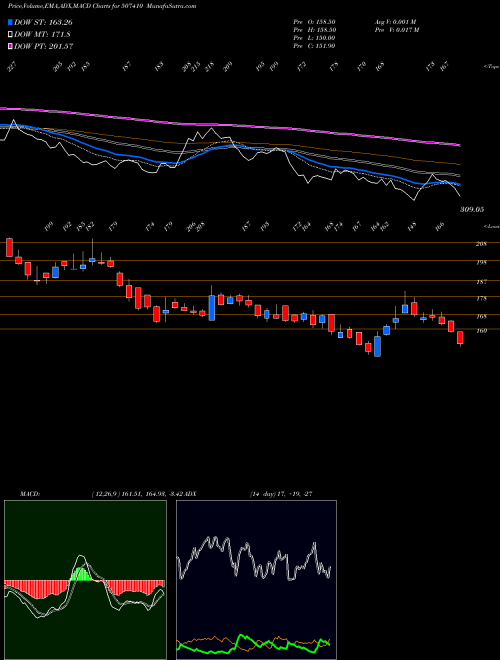Click the 178 label on right price axis
The image size is (500, 660).
tap(481, 299)
